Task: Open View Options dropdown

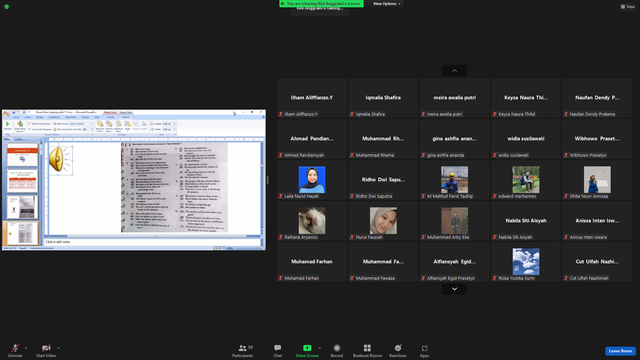Action: tap(386, 4)
